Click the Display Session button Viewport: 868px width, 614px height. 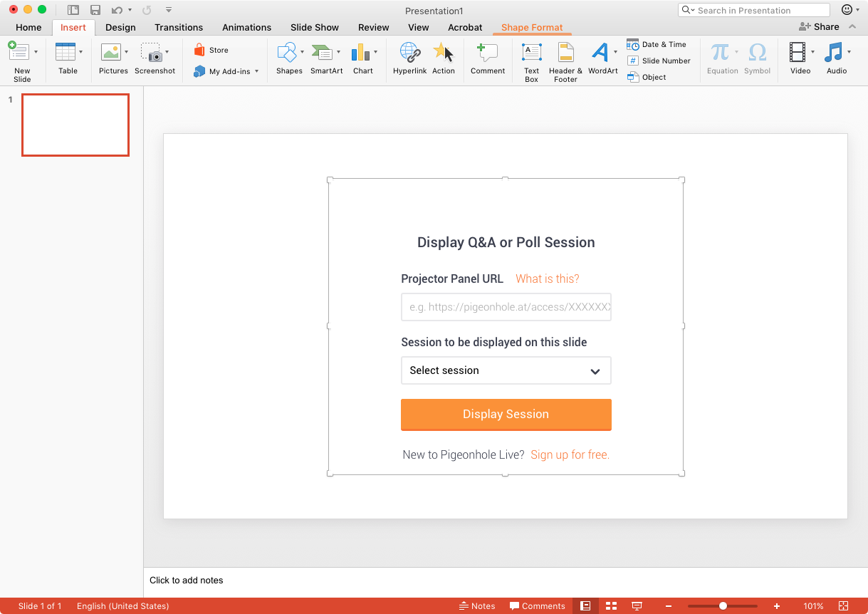pyautogui.click(x=506, y=415)
